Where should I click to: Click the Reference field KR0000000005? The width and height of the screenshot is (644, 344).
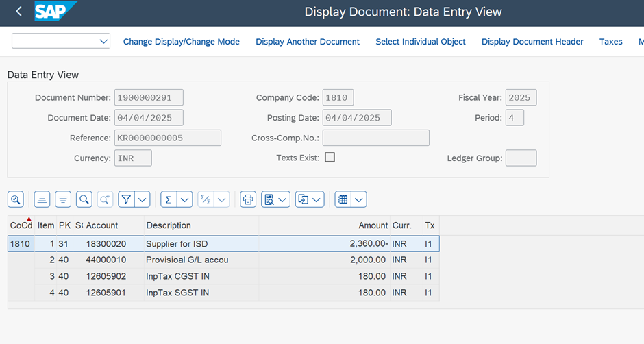click(168, 138)
